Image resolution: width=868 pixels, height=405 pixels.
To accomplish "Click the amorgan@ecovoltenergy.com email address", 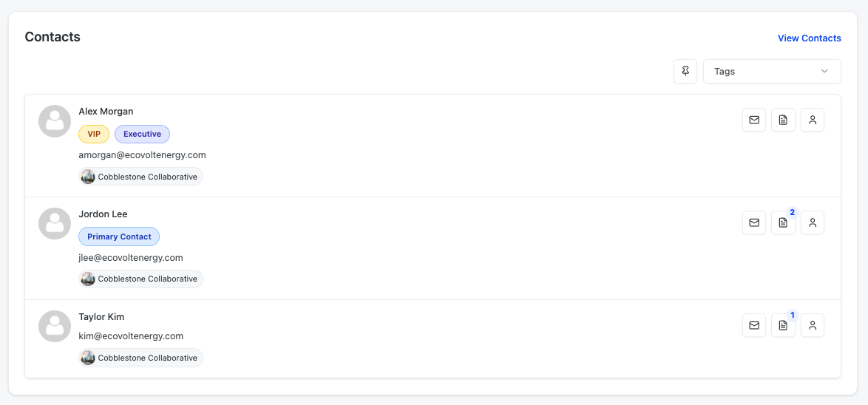I will point(142,155).
